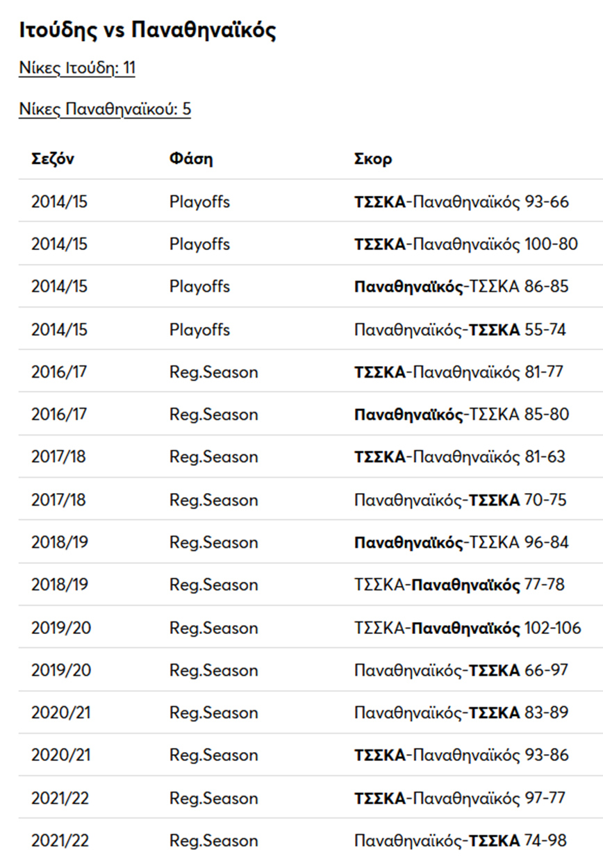
Task: Click the 'Ιτούδης vs Παναθηναϊκός' heading
Action: pyautogui.click(x=147, y=30)
